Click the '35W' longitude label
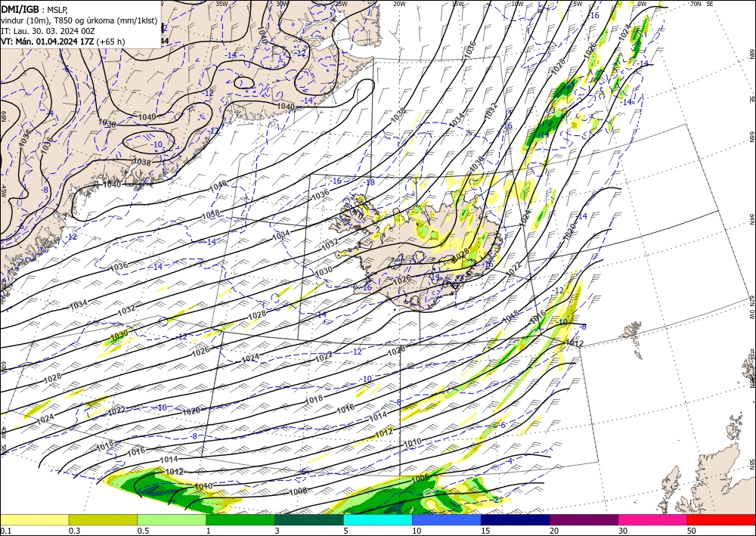The image size is (756, 536). [222, 3]
